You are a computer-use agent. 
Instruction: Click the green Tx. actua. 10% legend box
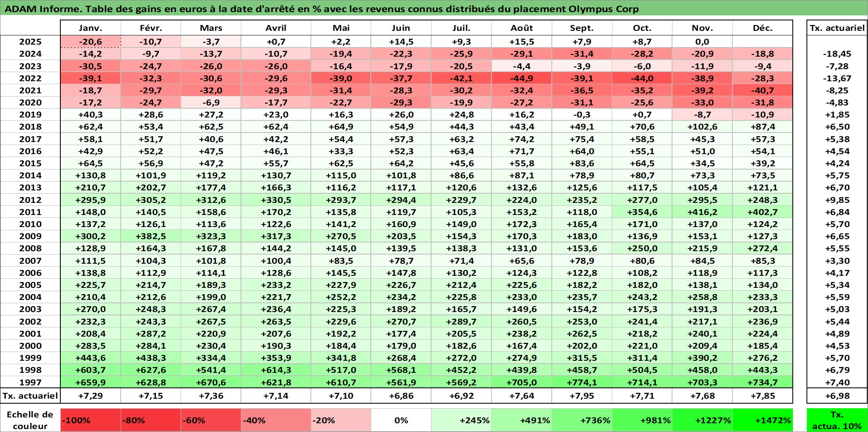click(837, 420)
